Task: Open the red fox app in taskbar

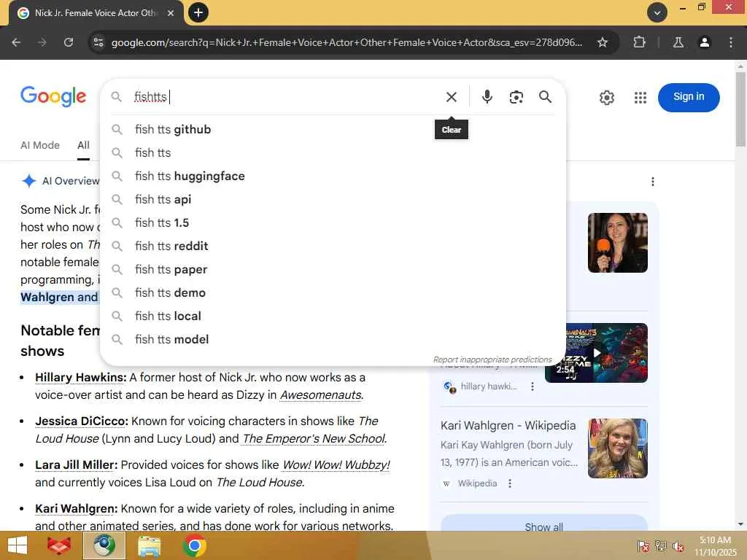Action: click(59, 545)
